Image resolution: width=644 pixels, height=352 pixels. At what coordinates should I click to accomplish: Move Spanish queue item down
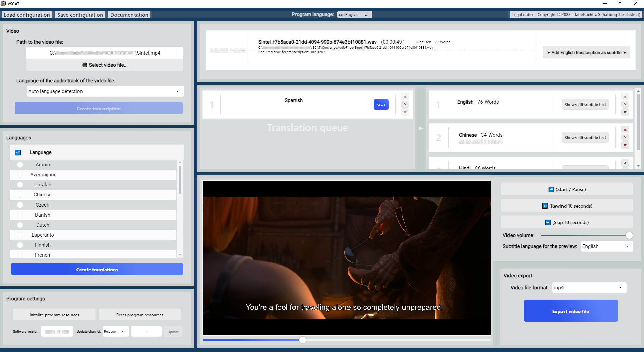(405, 112)
